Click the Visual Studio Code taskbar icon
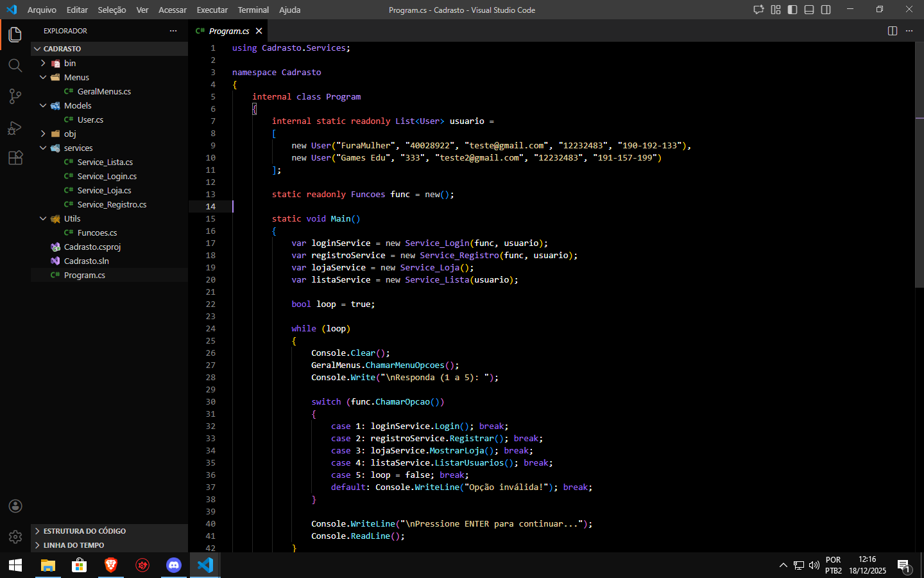This screenshot has width=924, height=578. click(205, 565)
